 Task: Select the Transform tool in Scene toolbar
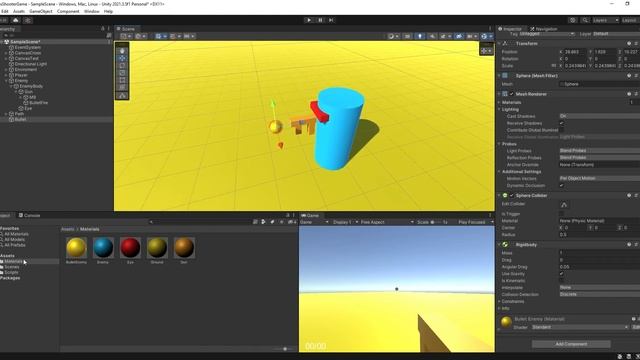pyautogui.click(x=122, y=87)
